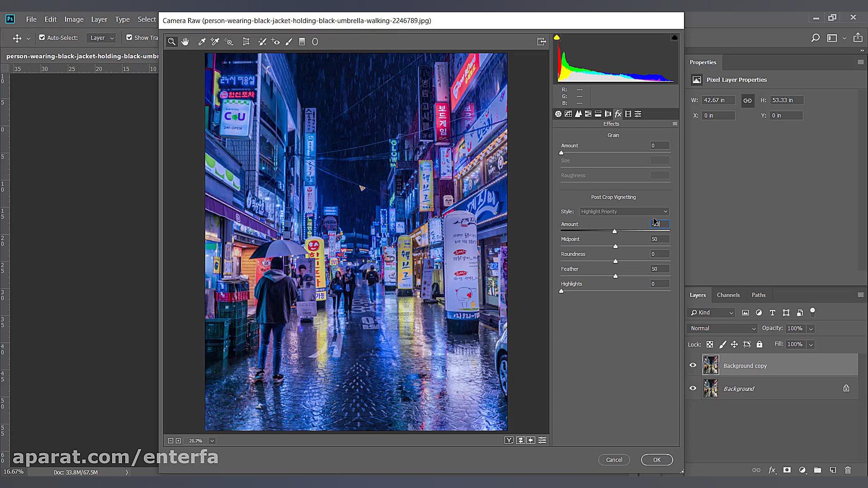Switch to the Channels tab
Viewport: 868px width, 488px height.
point(728,295)
